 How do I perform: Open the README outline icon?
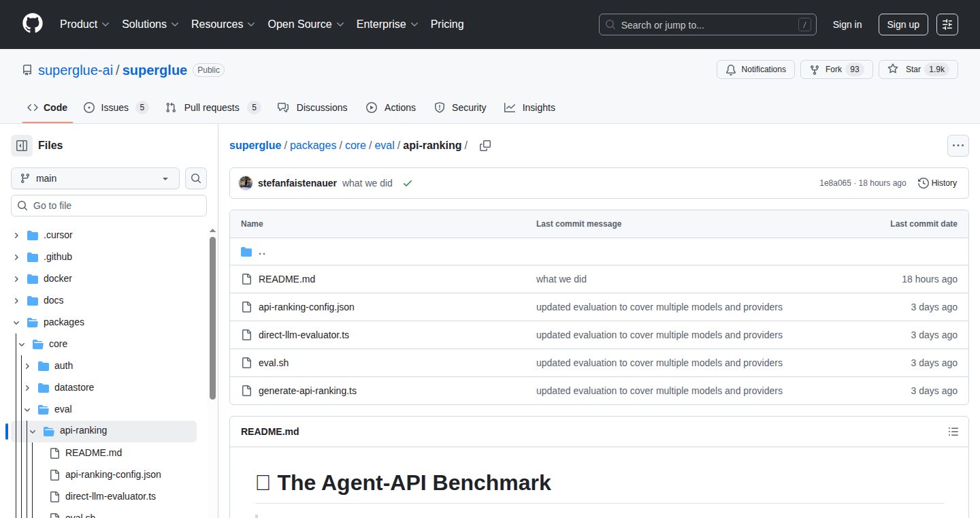953,432
